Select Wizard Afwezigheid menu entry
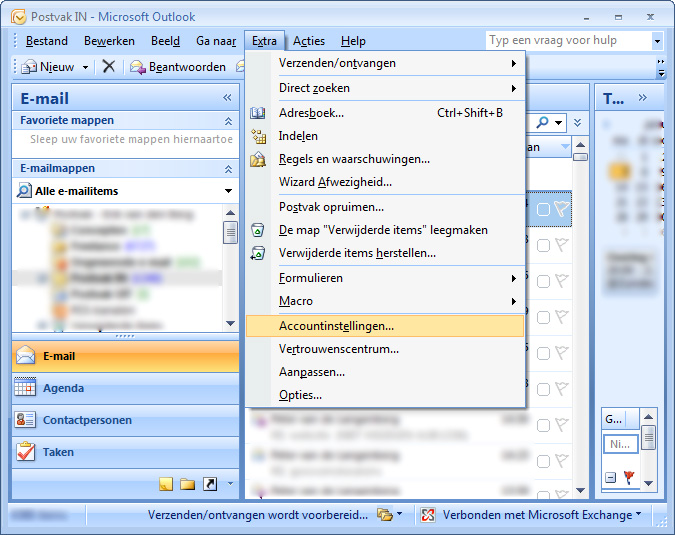The image size is (675, 535). 385,182
